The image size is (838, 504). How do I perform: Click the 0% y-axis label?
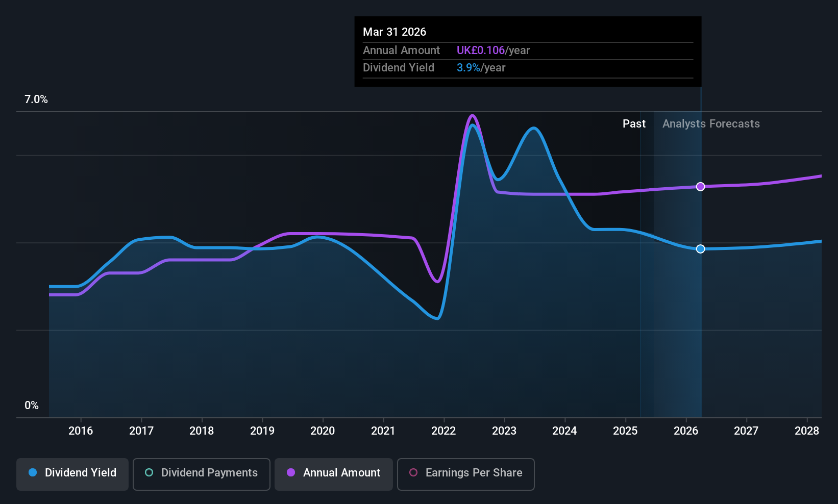32,406
